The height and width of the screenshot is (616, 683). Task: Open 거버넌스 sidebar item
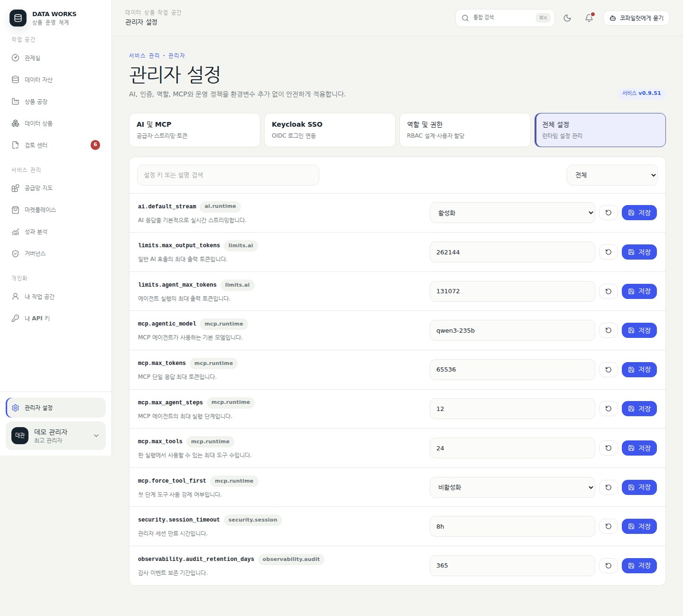tap(55, 253)
